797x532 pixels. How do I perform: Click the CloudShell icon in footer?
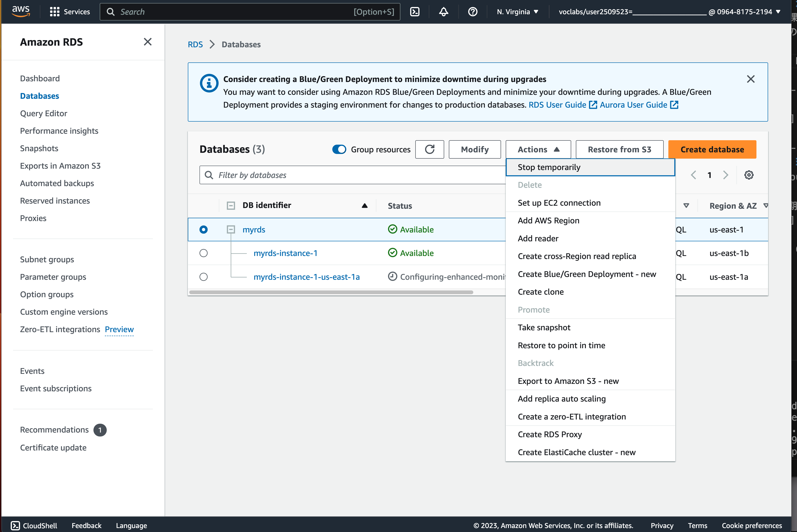(x=15, y=525)
